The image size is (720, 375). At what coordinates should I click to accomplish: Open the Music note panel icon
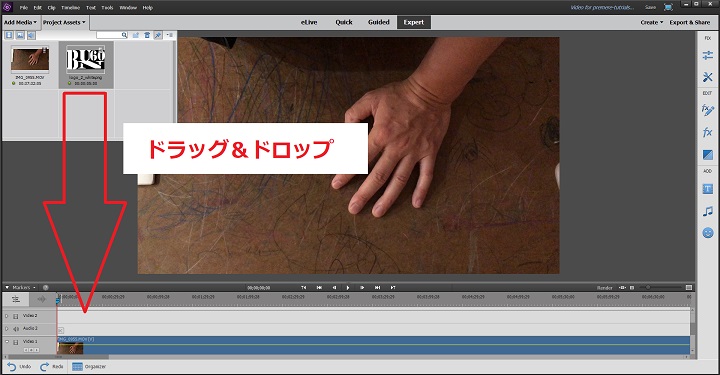coord(707,211)
